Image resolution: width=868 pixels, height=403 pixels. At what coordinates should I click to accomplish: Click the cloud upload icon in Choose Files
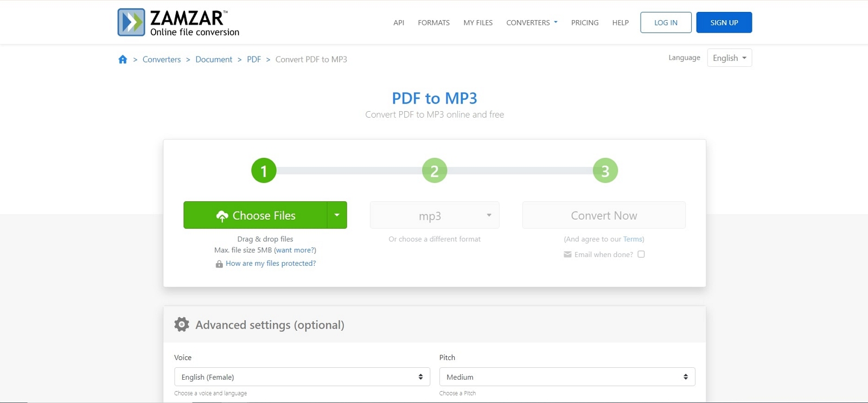(x=222, y=216)
